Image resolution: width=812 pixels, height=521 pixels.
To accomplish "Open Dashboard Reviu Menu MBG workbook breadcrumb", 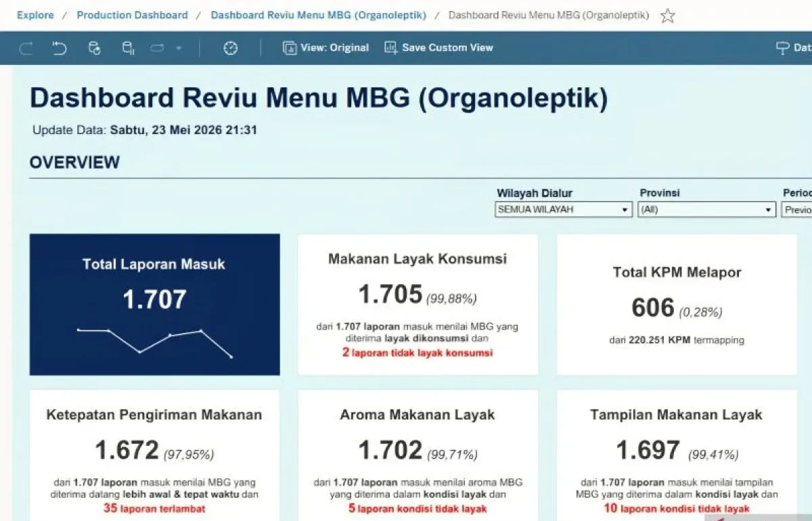I will 319,15.
